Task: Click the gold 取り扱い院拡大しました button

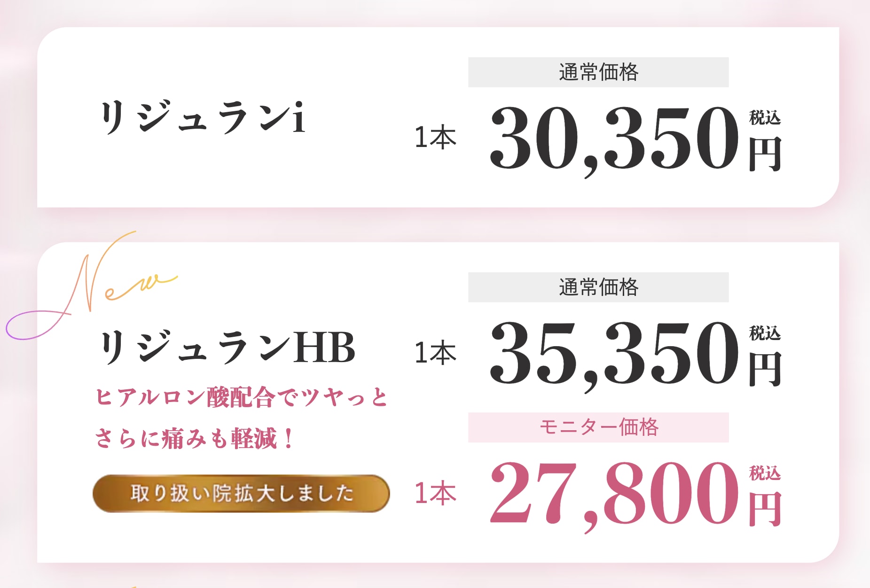Action: 241,494
